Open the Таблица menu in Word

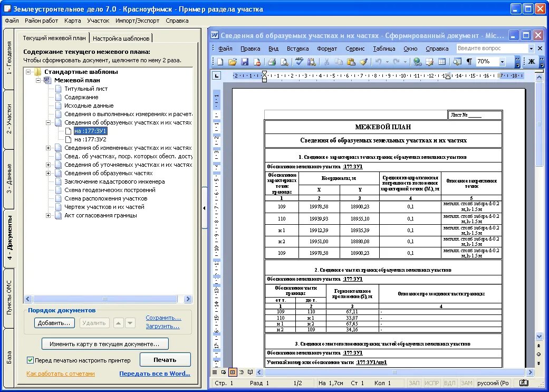coord(384,49)
